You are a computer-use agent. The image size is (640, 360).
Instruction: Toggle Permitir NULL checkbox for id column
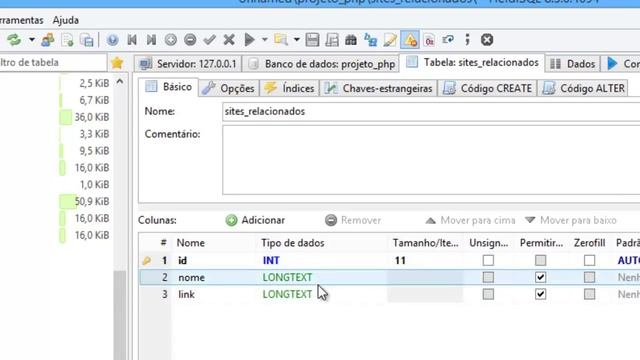pyautogui.click(x=540, y=260)
